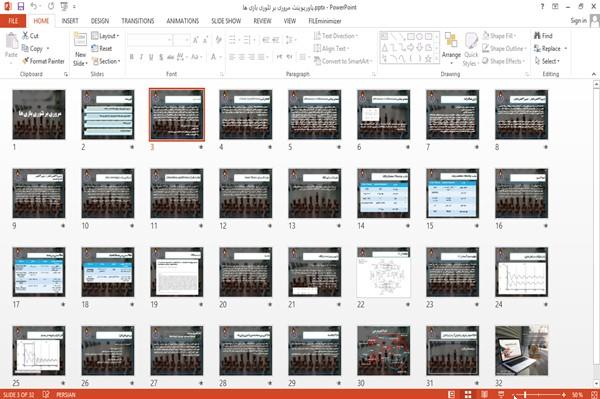Select slide 14 thumbnail with table
Viewport: 600px width, 399px height.
[383, 193]
